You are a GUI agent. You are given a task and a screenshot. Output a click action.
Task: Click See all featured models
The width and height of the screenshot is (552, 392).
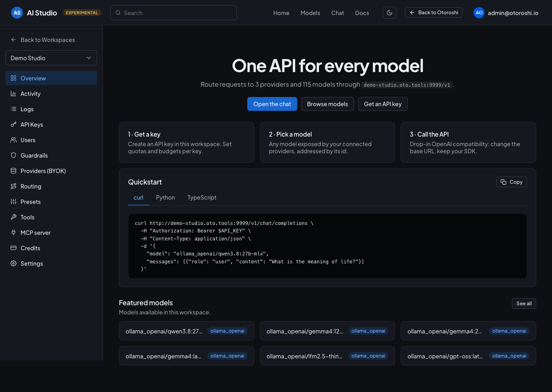pyautogui.click(x=524, y=303)
